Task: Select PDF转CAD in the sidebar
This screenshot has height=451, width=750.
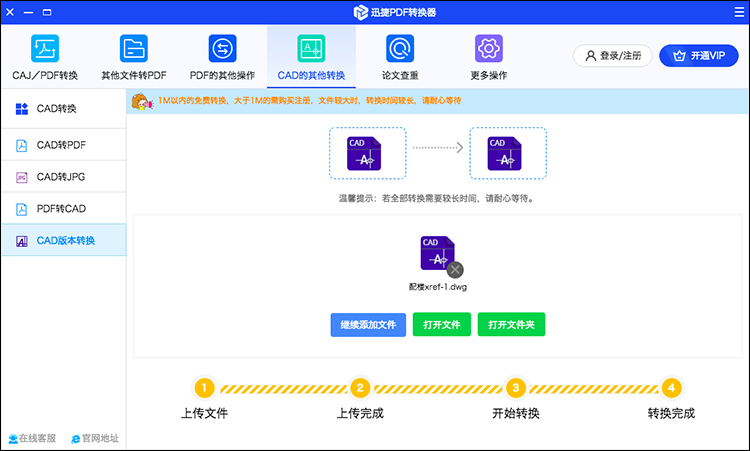Action: 64,209
